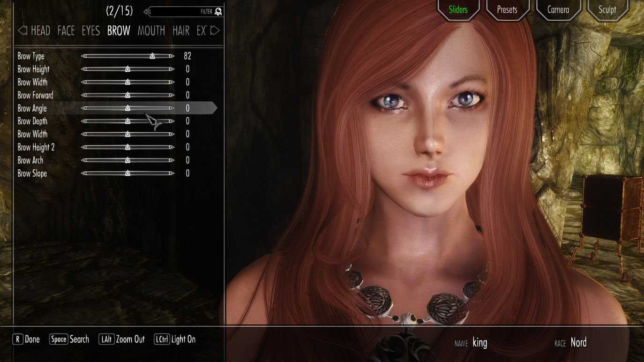Click the Brow Type value '82'

coord(187,56)
